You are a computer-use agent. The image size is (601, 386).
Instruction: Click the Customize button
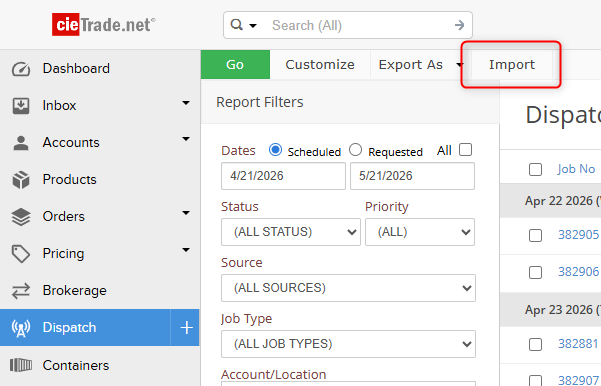pos(320,64)
